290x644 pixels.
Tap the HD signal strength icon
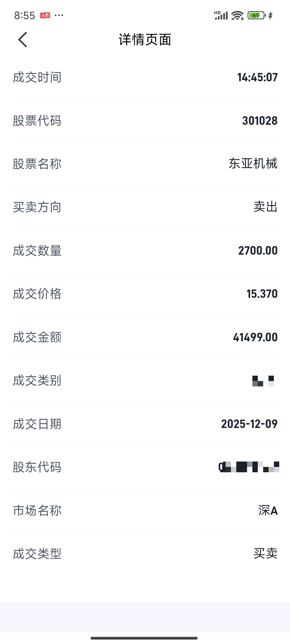221,15
